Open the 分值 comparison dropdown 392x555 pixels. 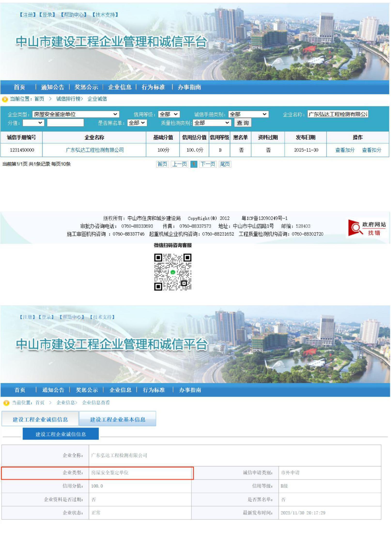coord(33,123)
